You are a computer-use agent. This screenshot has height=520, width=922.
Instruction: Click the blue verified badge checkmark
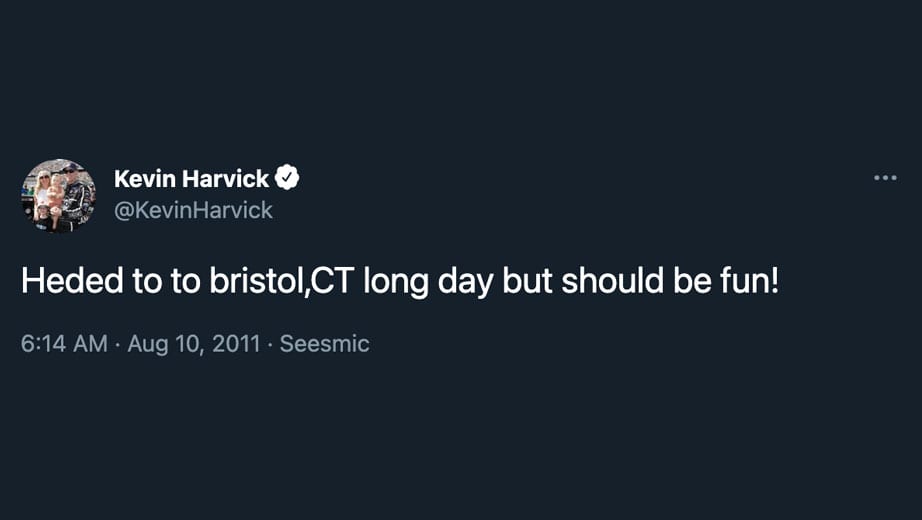[287, 178]
